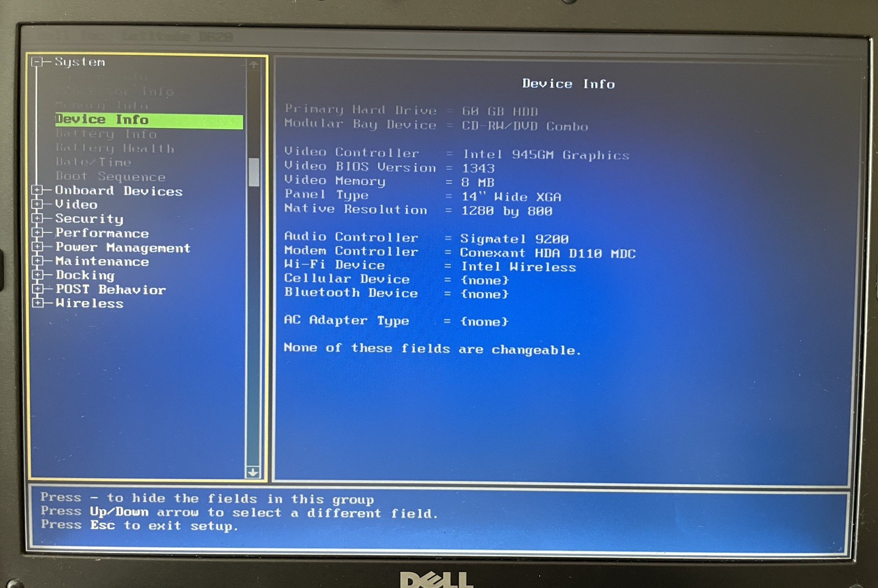This screenshot has width=878, height=588.
Task: Click the Device Info panel heading
Action: 569,84
